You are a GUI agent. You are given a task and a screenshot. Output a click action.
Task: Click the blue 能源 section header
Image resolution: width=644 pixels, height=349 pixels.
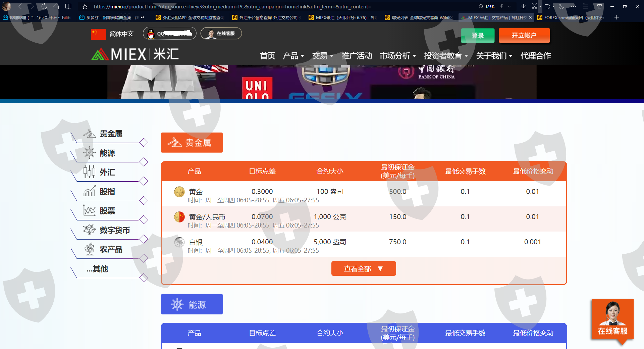click(x=192, y=304)
